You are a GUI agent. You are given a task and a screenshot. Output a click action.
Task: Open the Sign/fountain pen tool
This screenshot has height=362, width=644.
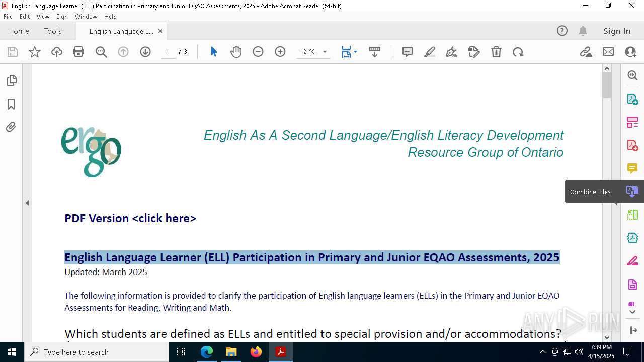coord(452,52)
